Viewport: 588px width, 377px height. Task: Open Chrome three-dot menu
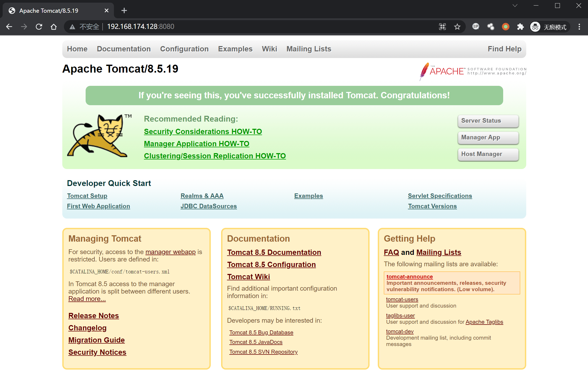[x=579, y=26]
